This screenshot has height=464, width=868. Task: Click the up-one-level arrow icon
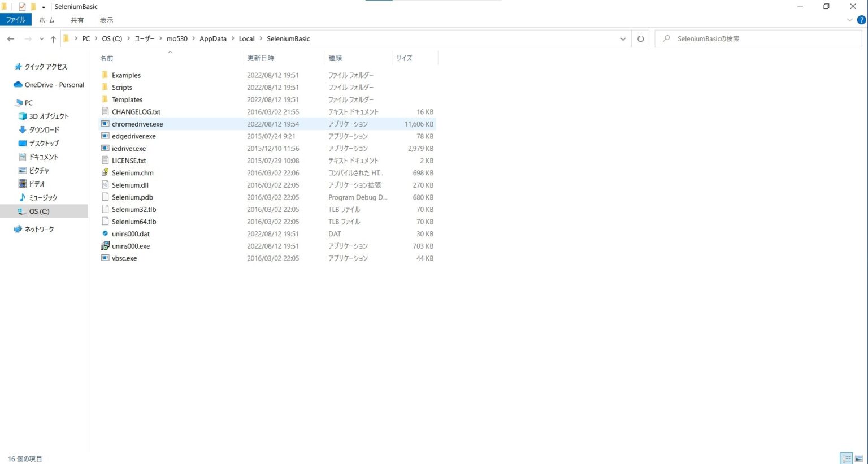(53, 39)
